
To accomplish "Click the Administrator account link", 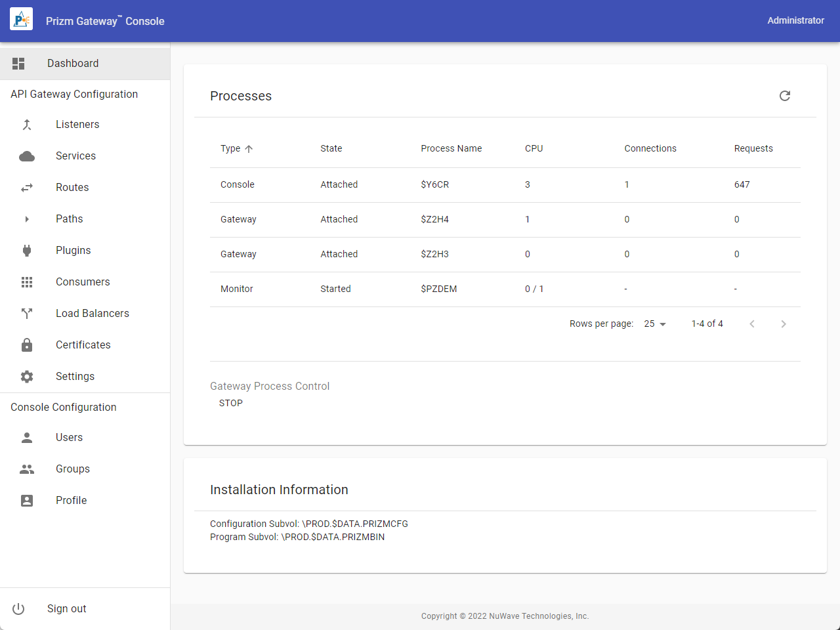I will point(795,20).
